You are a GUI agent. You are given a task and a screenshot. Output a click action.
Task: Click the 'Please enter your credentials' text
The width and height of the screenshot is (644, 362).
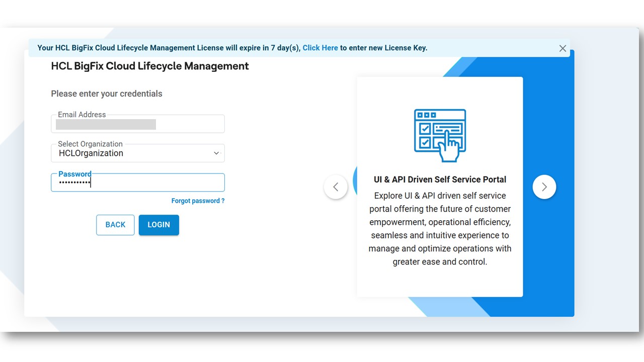click(x=107, y=94)
